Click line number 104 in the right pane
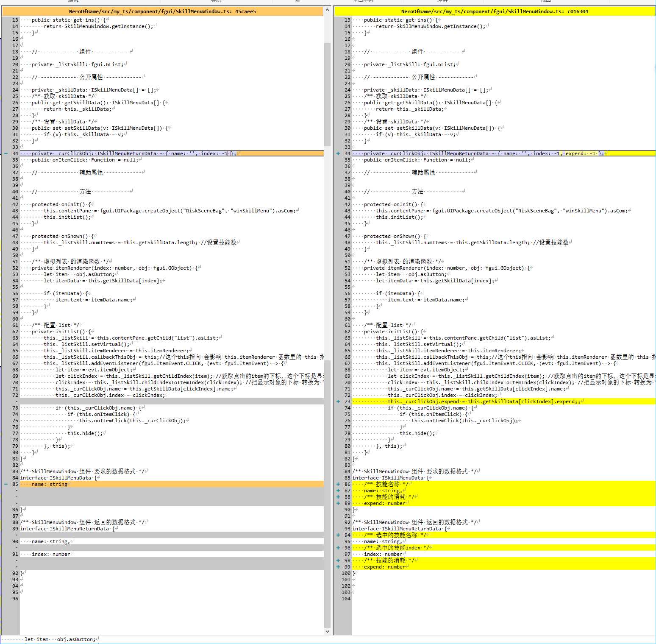656x644 pixels. tap(346, 599)
